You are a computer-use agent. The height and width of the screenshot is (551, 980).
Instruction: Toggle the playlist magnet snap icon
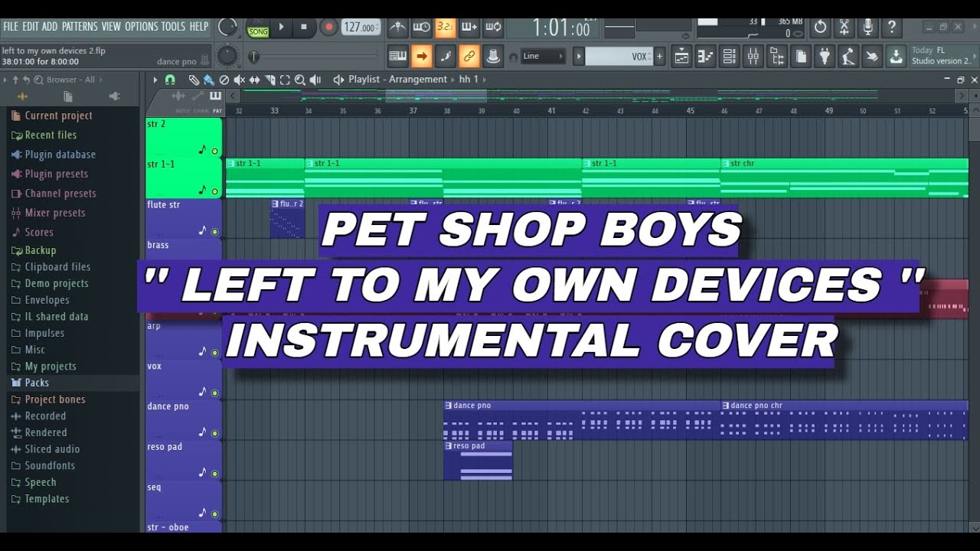coord(170,80)
